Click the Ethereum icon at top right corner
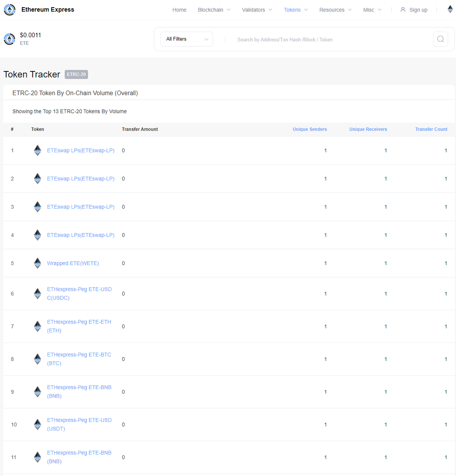This screenshot has width=456, height=476. click(450, 9)
